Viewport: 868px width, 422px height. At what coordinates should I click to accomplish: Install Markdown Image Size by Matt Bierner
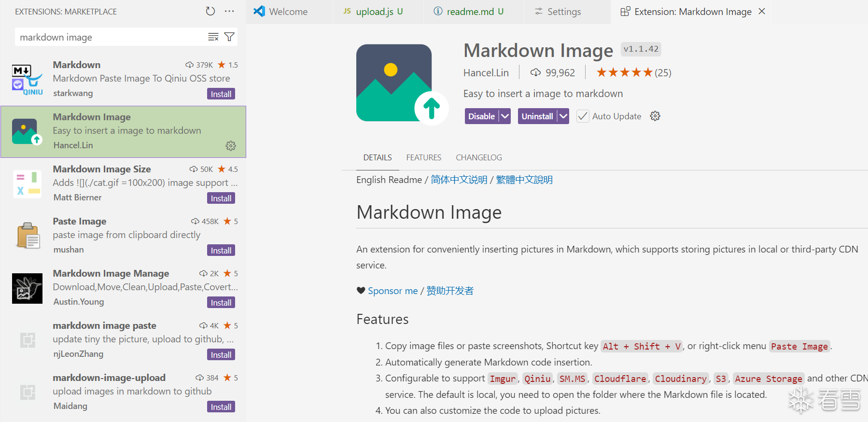coord(221,198)
